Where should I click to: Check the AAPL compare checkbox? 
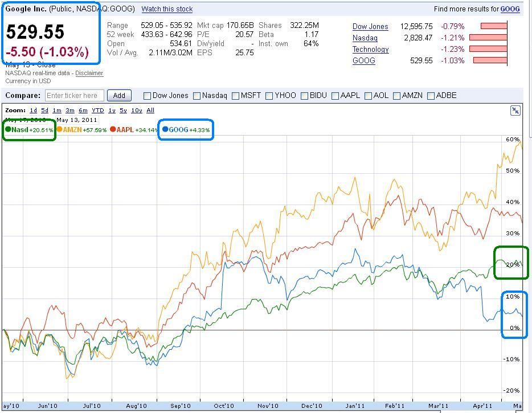(x=335, y=96)
